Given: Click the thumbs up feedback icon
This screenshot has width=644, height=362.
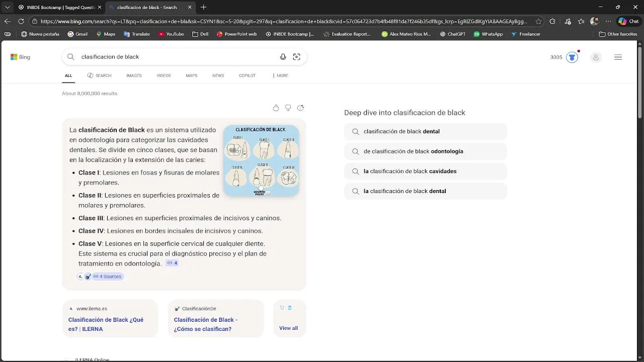Looking at the screenshot, I should 276,108.
